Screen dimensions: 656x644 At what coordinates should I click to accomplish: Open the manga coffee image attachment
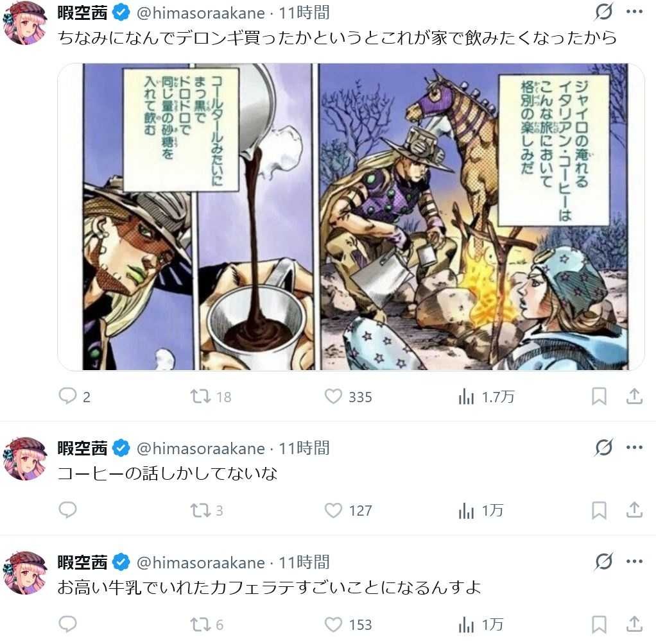[350, 217]
